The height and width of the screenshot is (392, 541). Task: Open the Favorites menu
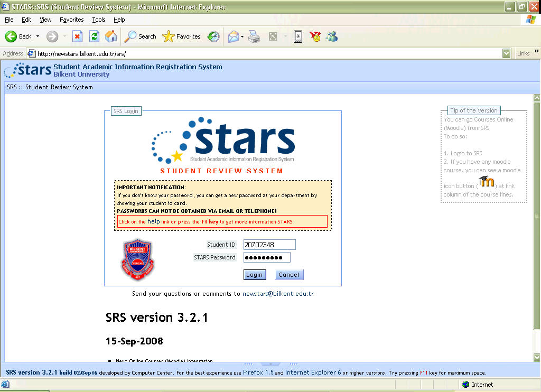[x=72, y=20]
